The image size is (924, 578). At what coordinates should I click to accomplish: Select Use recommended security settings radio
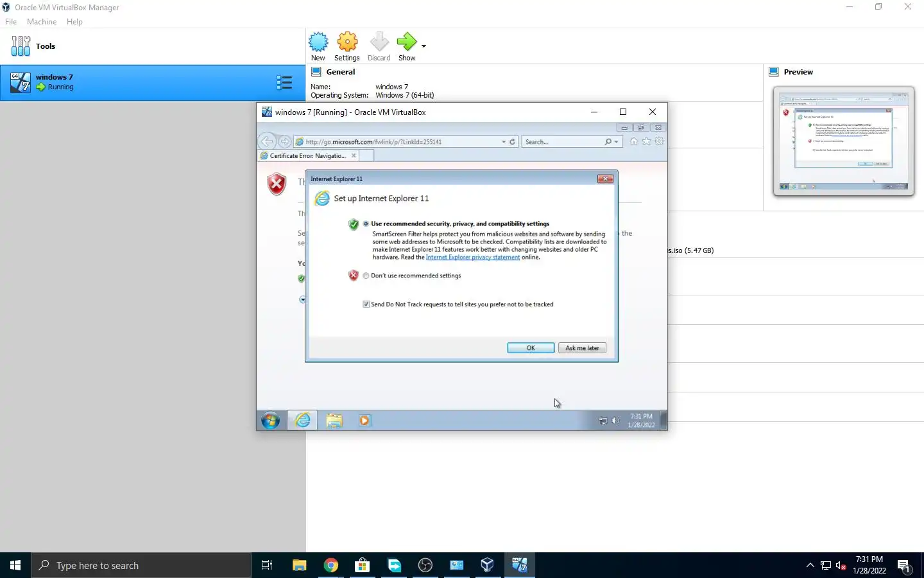pyautogui.click(x=366, y=224)
